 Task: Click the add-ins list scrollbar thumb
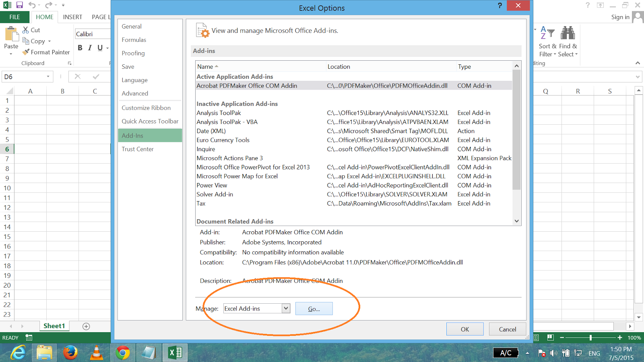(516, 130)
